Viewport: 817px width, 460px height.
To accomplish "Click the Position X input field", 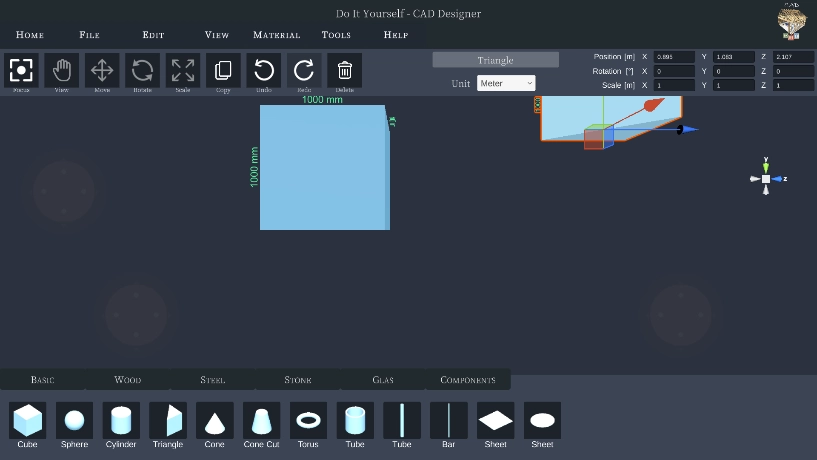I will (x=674, y=57).
